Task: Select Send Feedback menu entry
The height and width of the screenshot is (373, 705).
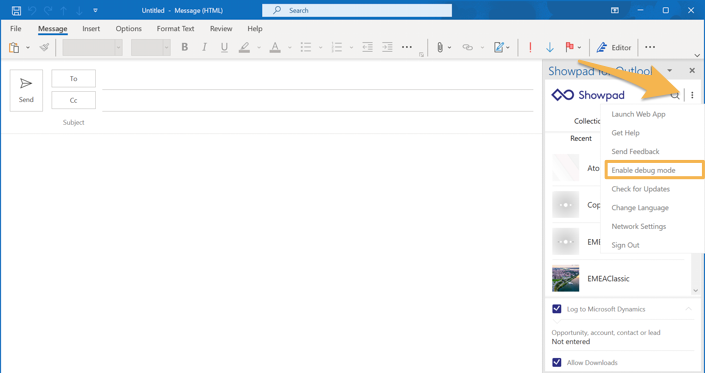Action: [635, 151]
